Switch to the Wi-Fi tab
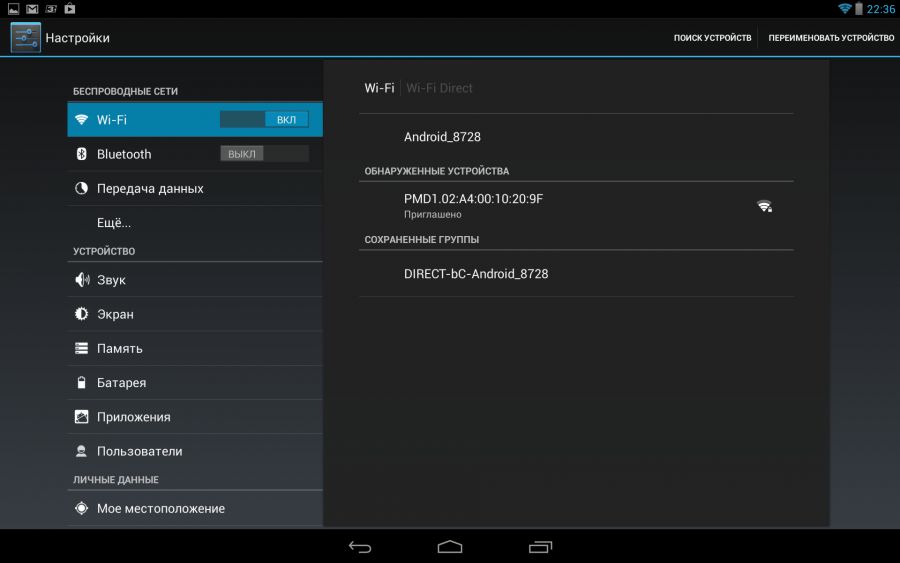Screen dimensions: 900x563 tap(379, 88)
